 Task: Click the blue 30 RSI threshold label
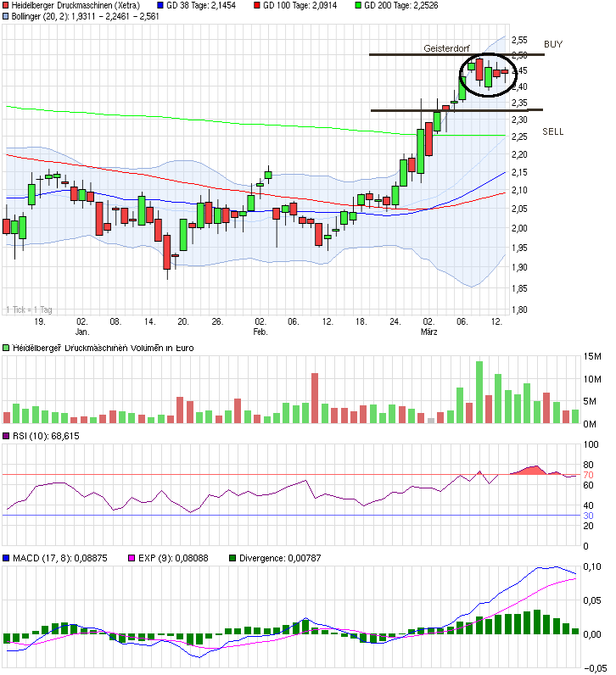click(x=588, y=516)
